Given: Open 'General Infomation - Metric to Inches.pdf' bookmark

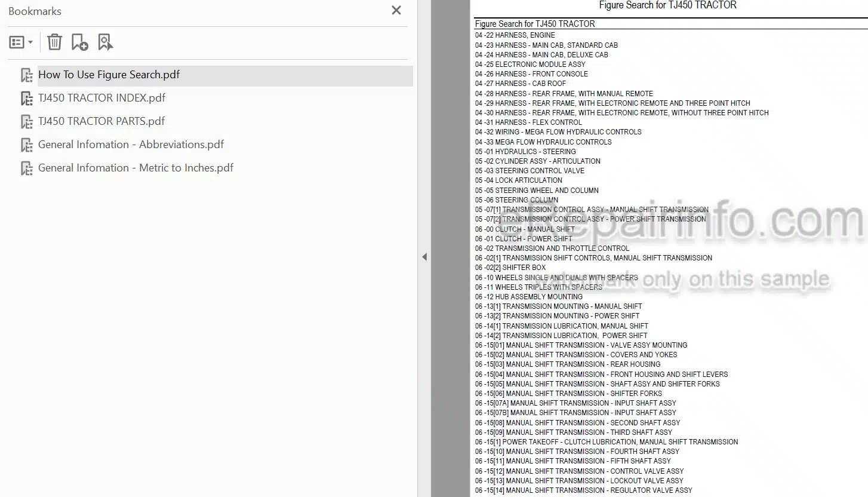Looking at the screenshot, I should click(x=136, y=168).
